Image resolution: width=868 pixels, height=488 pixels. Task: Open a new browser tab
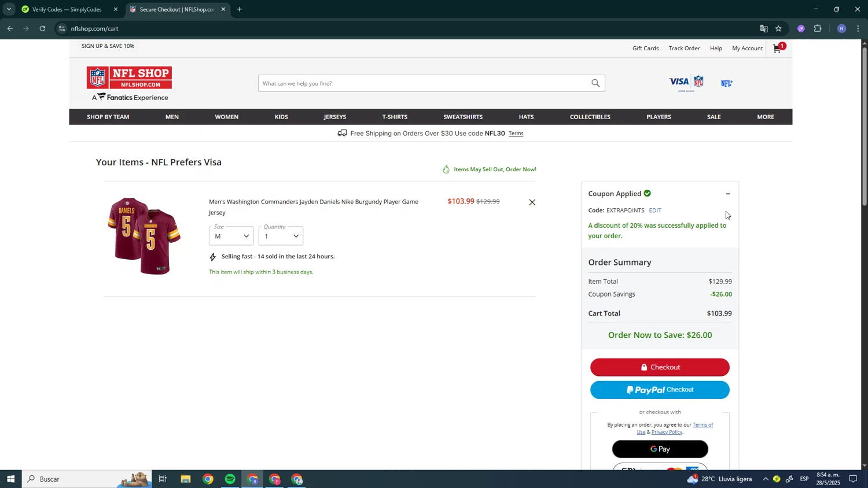[240, 9]
